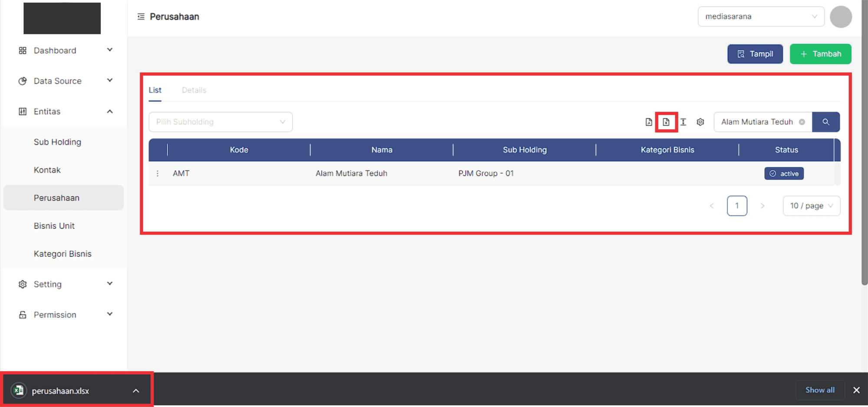Export the table to PDF
Viewport: 868px width, 407px height.
pyautogui.click(x=648, y=122)
